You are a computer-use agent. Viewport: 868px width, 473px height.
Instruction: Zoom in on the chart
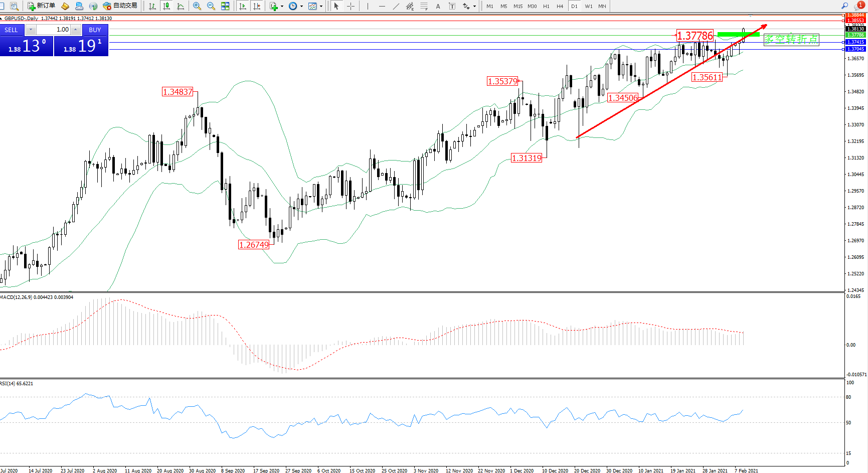tap(197, 6)
